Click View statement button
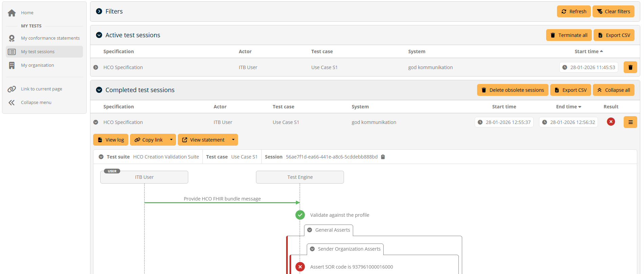The width and height of the screenshot is (644, 274). coord(203,140)
